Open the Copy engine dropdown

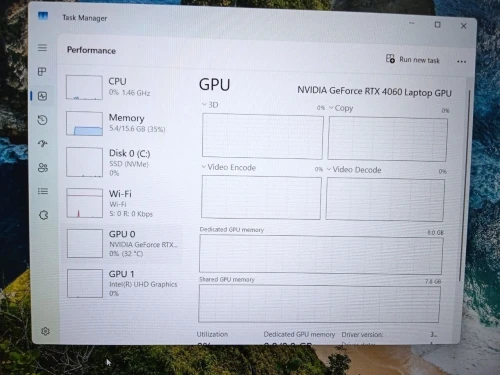click(331, 108)
